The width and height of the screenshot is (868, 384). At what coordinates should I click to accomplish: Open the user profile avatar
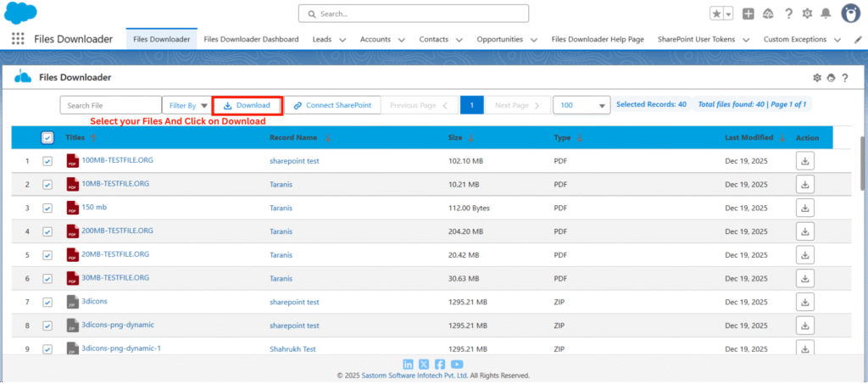coord(851,14)
